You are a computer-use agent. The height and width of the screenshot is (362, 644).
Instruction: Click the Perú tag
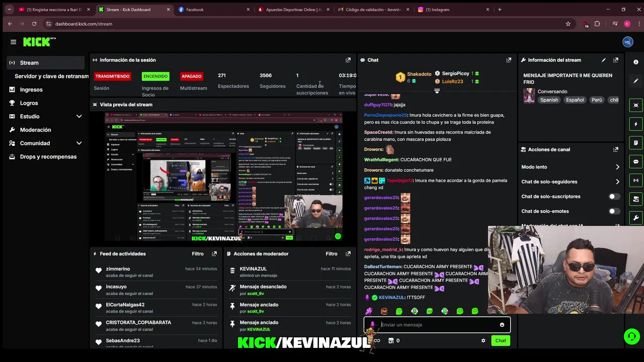[x=597, y=100]
